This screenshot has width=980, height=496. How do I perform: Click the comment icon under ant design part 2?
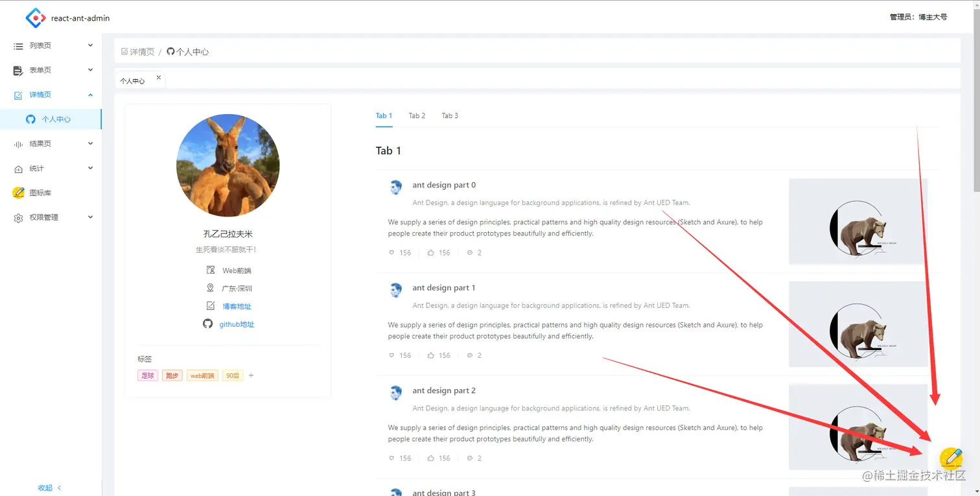[470, 458]
